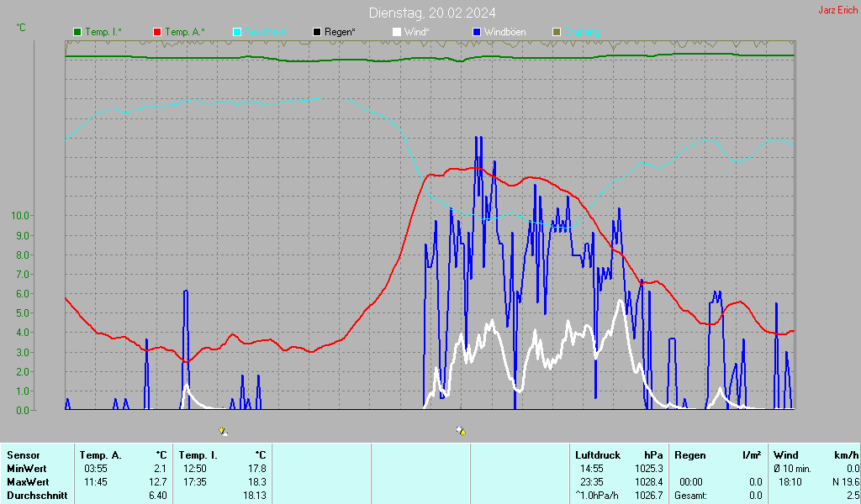Click the date title Dienstag, 20.02.2024
This screenshot has width=861, height=504.
[x=432, y=13]
